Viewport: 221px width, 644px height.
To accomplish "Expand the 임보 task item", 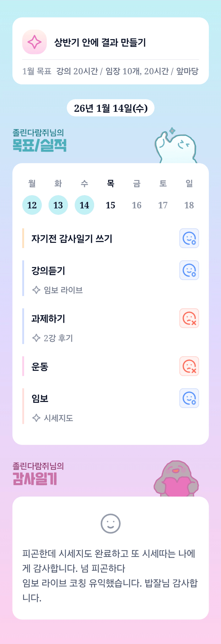I will pyautogui.click(x=40, y=398).
